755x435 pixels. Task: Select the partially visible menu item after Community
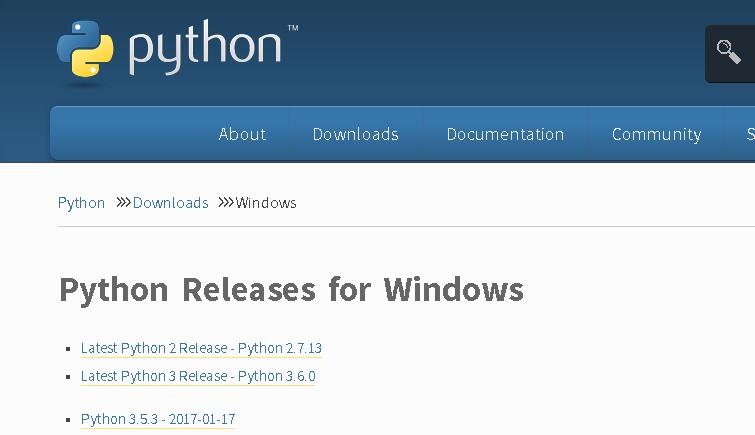(x=751, y=134)
